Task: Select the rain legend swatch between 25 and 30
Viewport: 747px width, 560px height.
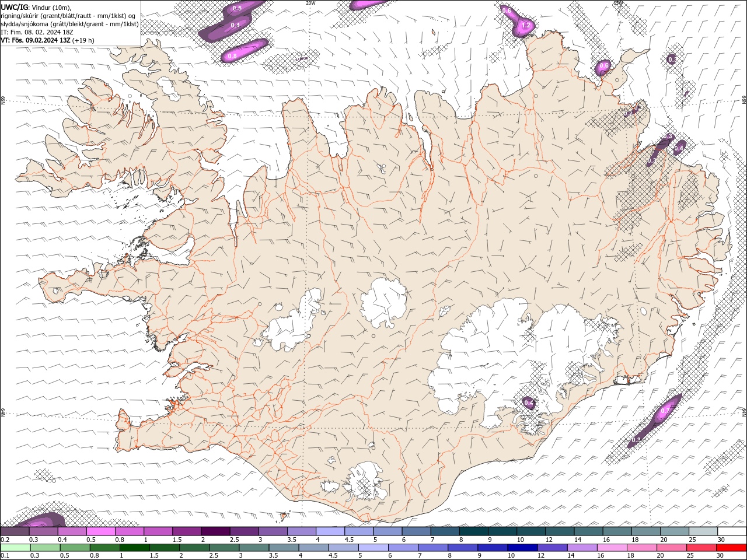Action: pos(701,548)
